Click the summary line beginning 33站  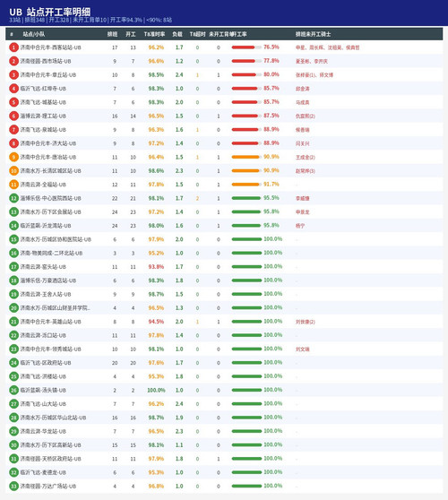pos(90,20)
